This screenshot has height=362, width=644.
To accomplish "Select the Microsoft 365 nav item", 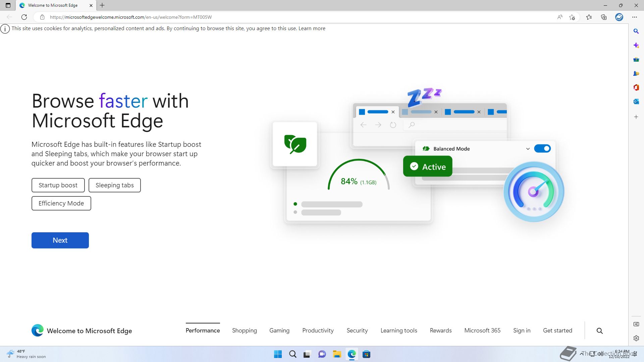I will 482,330.
